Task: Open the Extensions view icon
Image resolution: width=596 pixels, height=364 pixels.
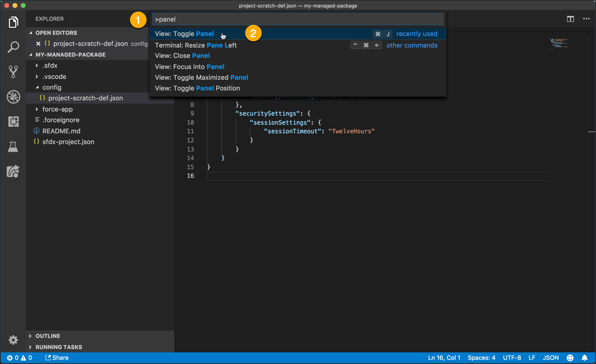Action: click(13, 122)
